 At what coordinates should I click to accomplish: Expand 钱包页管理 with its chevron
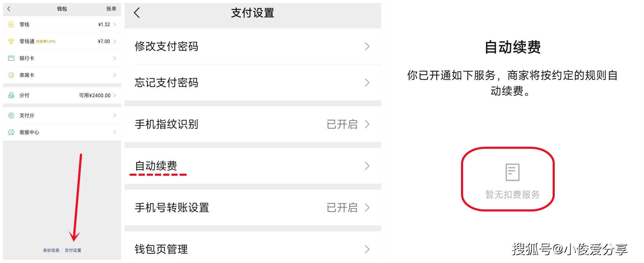[367, 249]
